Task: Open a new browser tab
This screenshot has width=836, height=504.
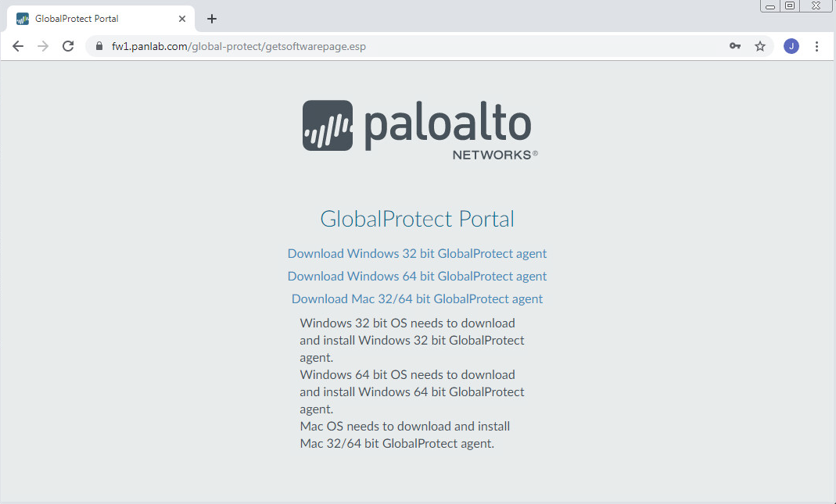Action: (211, 18)
